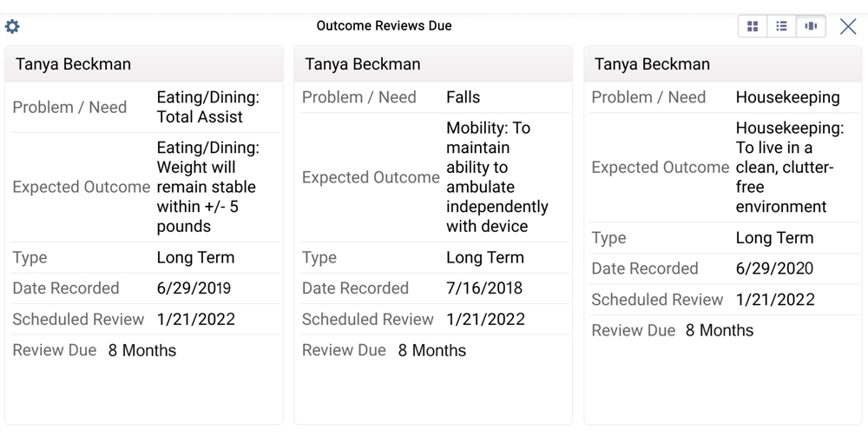Select the Housekeeping problem value
868x444 pixels.
(788, 97)
